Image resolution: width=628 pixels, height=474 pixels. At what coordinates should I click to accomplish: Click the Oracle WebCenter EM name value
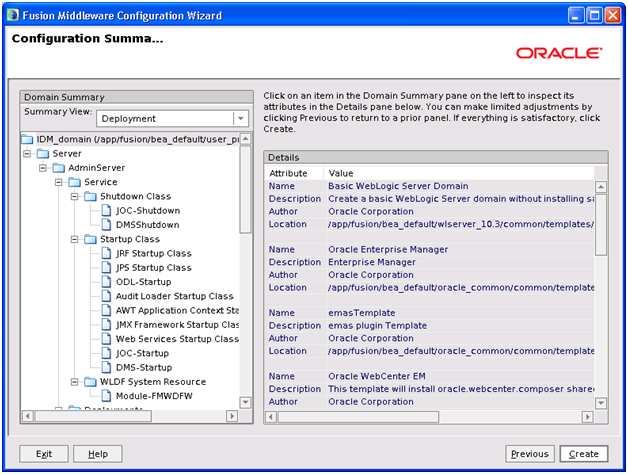click(377, 376)
